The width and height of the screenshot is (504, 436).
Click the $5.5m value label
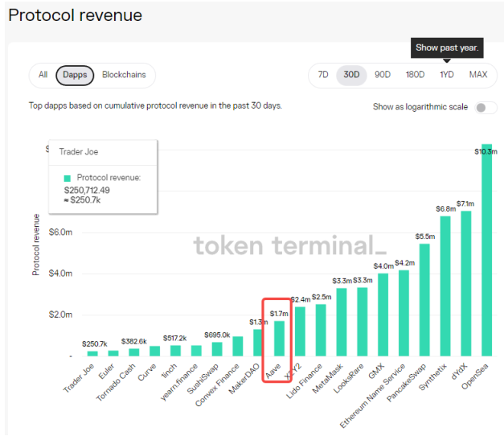point(425,237)
